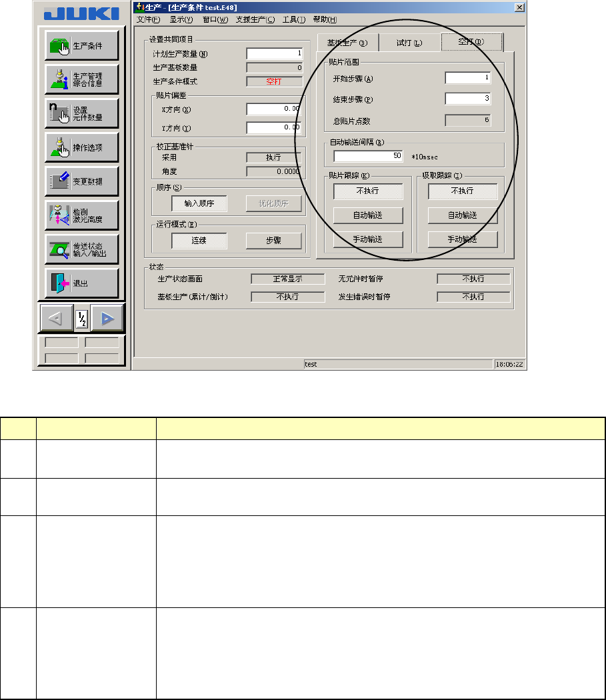
Task: Switch to 空打(D) tab
Action: (471, 41)
